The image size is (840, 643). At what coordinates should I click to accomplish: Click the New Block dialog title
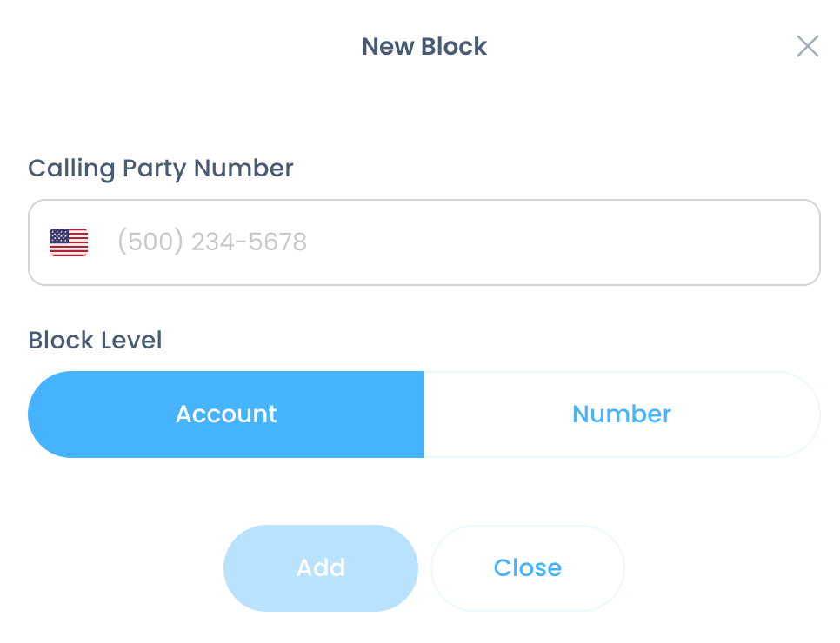point(424,47)
